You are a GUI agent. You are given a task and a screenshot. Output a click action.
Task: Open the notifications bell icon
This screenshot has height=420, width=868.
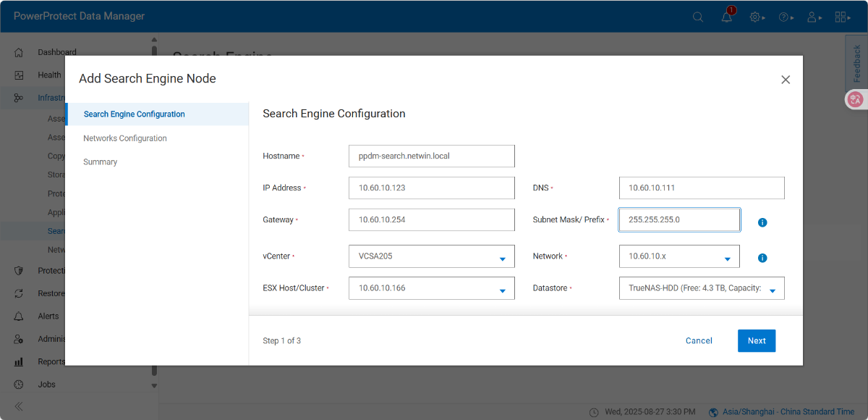[727, 17]
